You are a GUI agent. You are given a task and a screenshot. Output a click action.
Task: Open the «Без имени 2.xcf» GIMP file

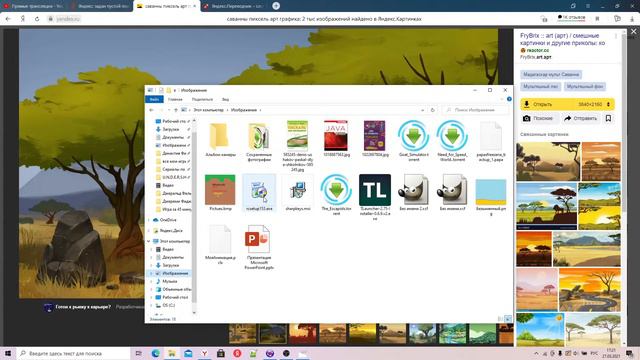click(413, 192)
